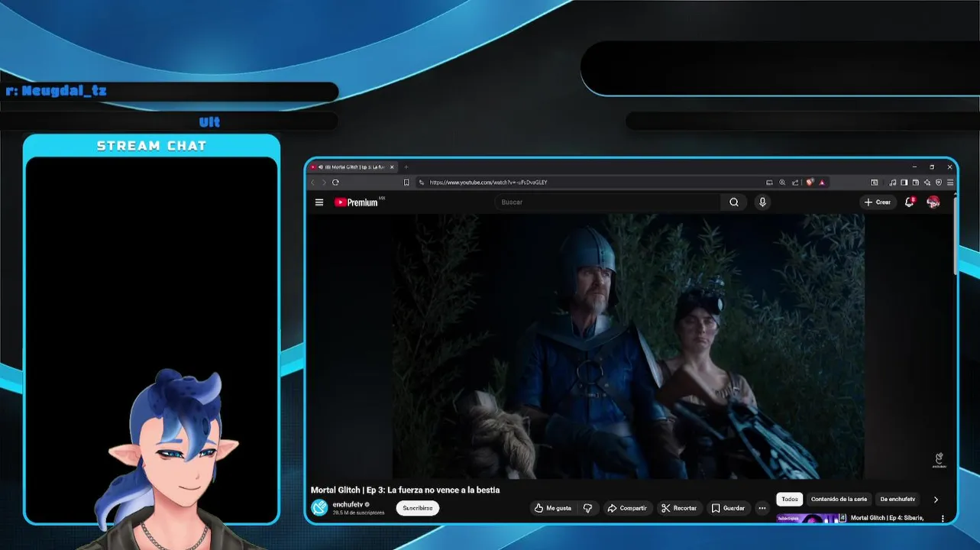This screenshot has height=550, width=980.
Task: Like the video with Me gusta
Action: coord(553,508)
